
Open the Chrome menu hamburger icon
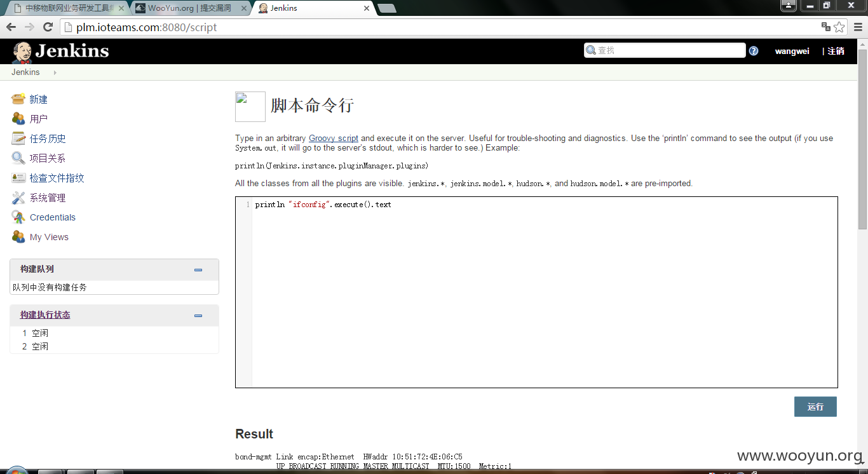pyautogui.click(x=857, y=27)
